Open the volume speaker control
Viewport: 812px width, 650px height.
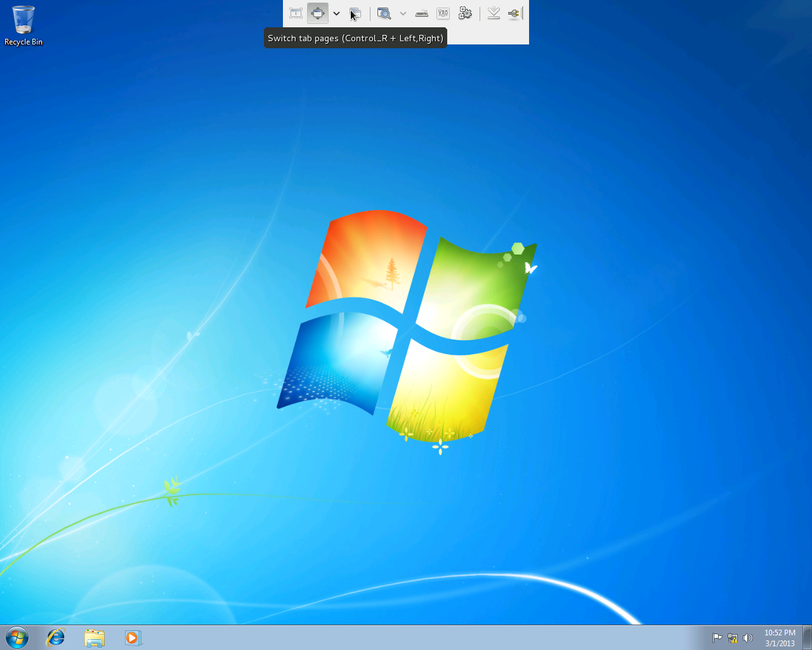748,638
